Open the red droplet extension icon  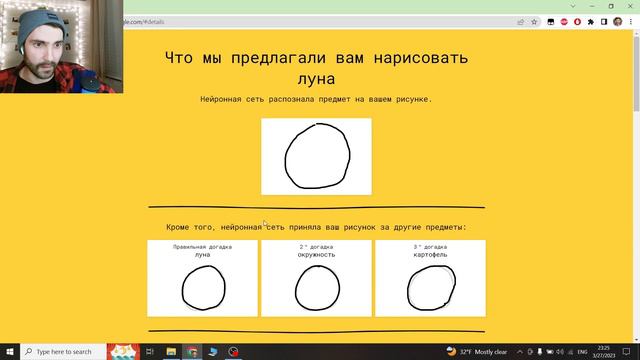pos(577,22)
